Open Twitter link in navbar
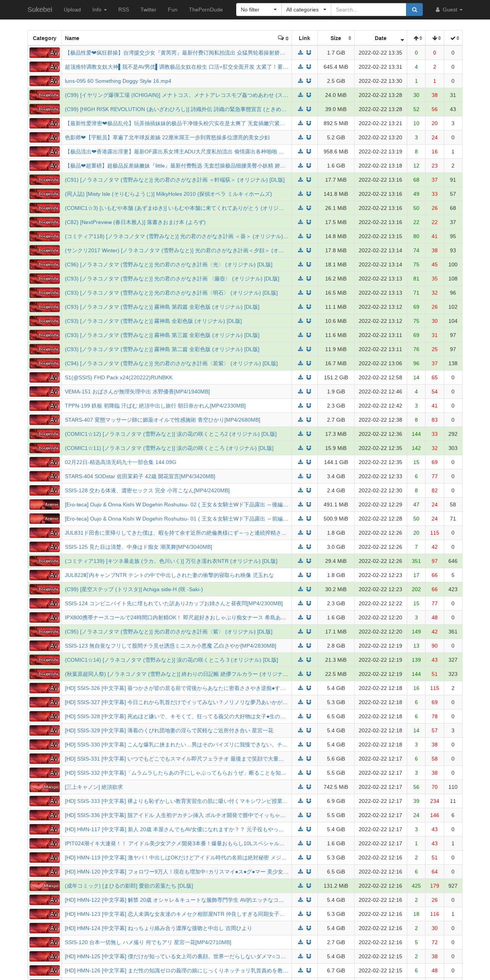The height and width of the screenshot is (980, 490). 148,10
